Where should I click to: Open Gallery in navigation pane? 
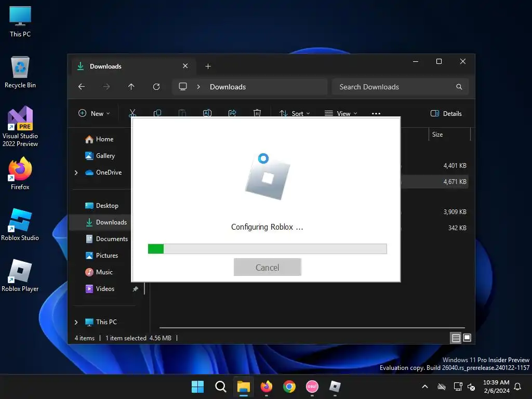[x=100, y=156]
